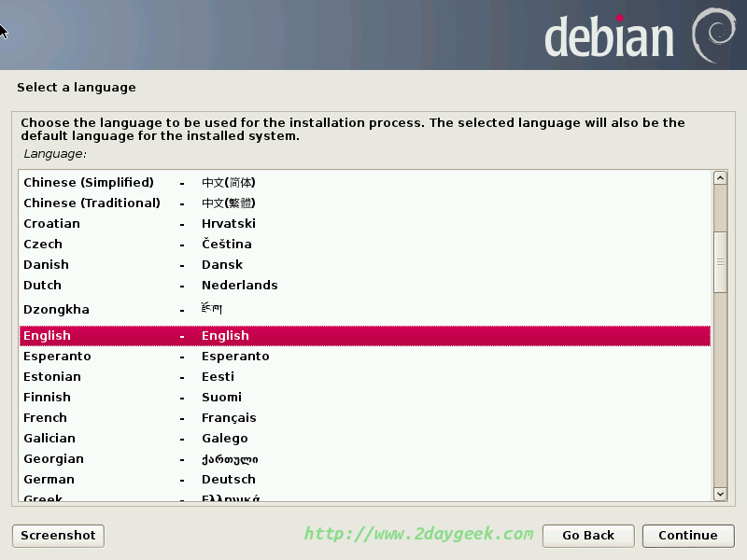Viewport: 747px width, 560px height.
Task: Select Dutch - Nederlands entry
Action: 364,286
